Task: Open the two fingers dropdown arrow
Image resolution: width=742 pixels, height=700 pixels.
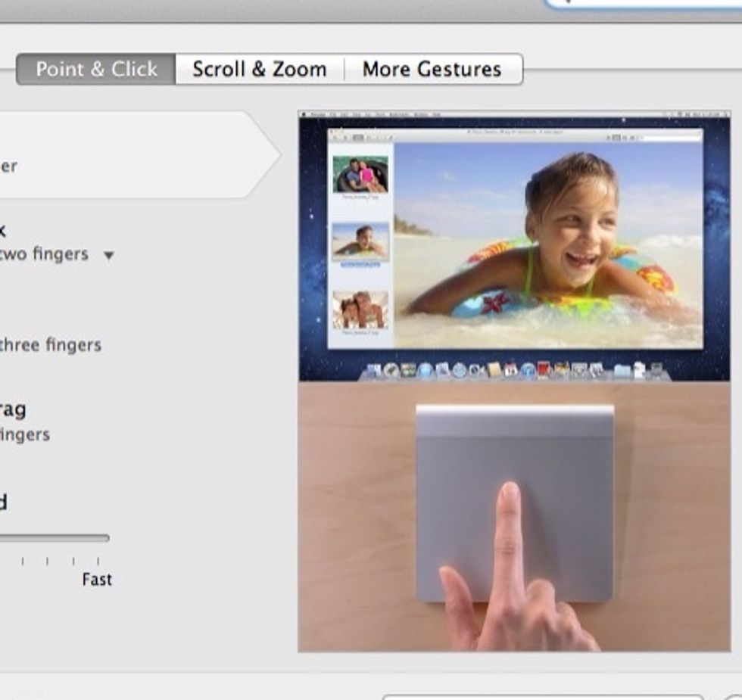Action: pyautogui.click(x=108, y=256)
